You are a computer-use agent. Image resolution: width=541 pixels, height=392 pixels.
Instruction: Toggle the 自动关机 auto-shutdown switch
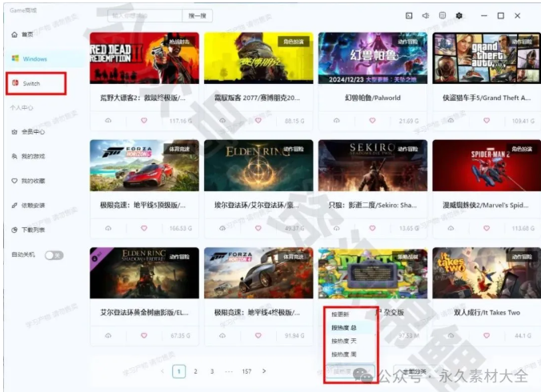(54, 255)
